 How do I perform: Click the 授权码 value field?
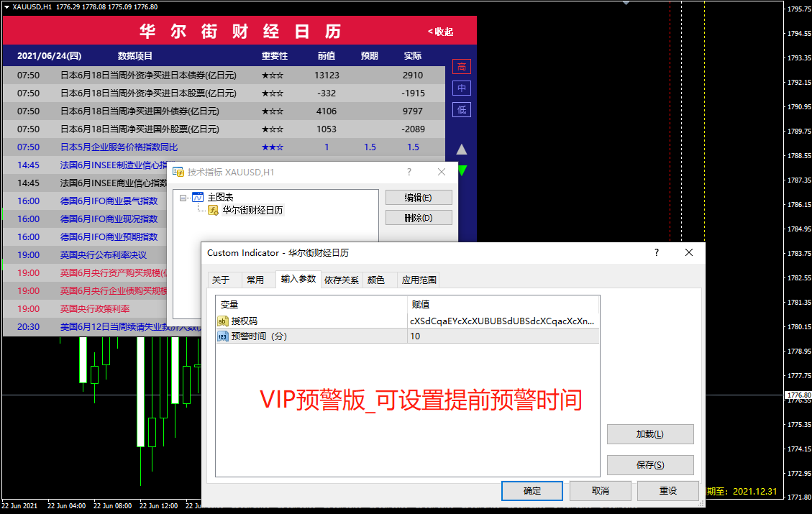(x=502, y=321)
